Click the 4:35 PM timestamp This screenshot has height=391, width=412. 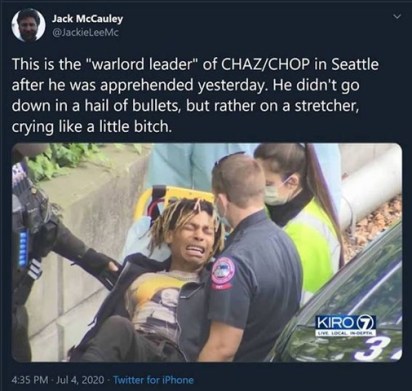point(31,380)
